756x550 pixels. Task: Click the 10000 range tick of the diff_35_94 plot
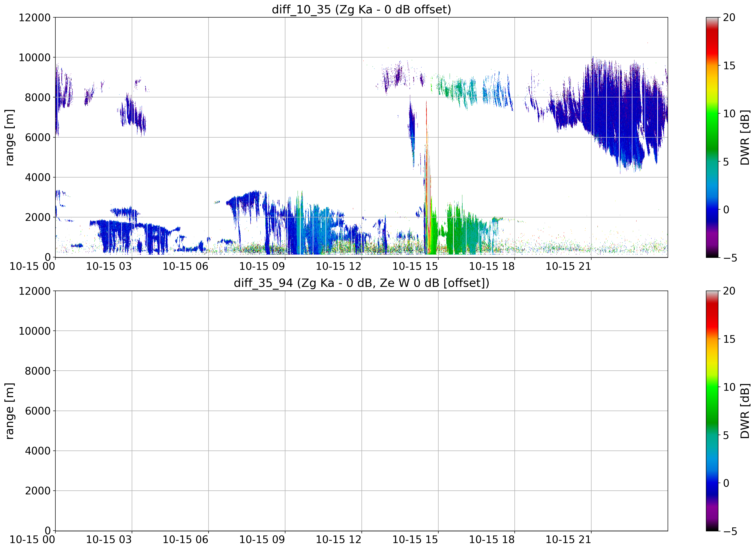(34, 331)
